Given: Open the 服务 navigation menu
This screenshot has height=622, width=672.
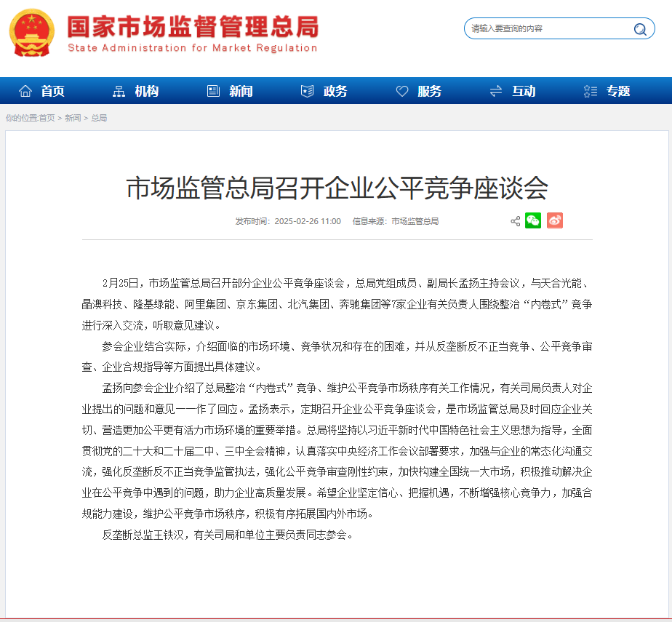Looking at the screenshot, I should tap(429, 91).
